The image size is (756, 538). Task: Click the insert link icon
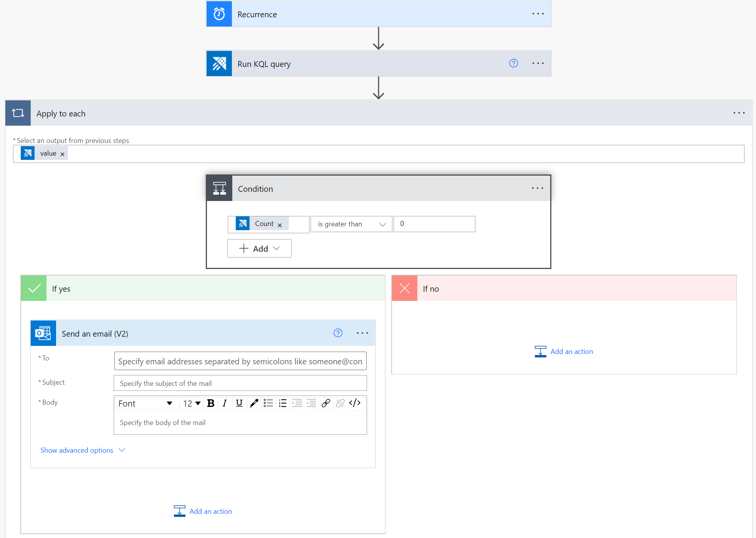pyautogui.click(x=326, y=403)
